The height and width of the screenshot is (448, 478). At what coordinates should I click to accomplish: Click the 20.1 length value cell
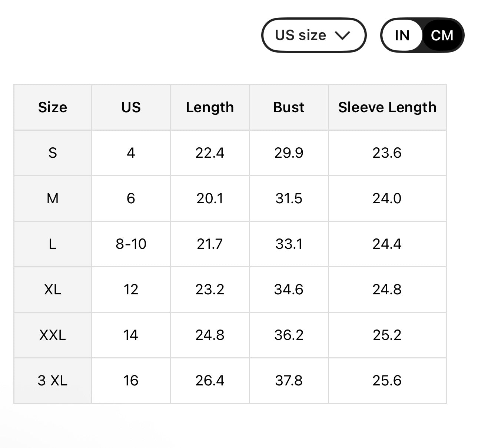tap(210, 198)
